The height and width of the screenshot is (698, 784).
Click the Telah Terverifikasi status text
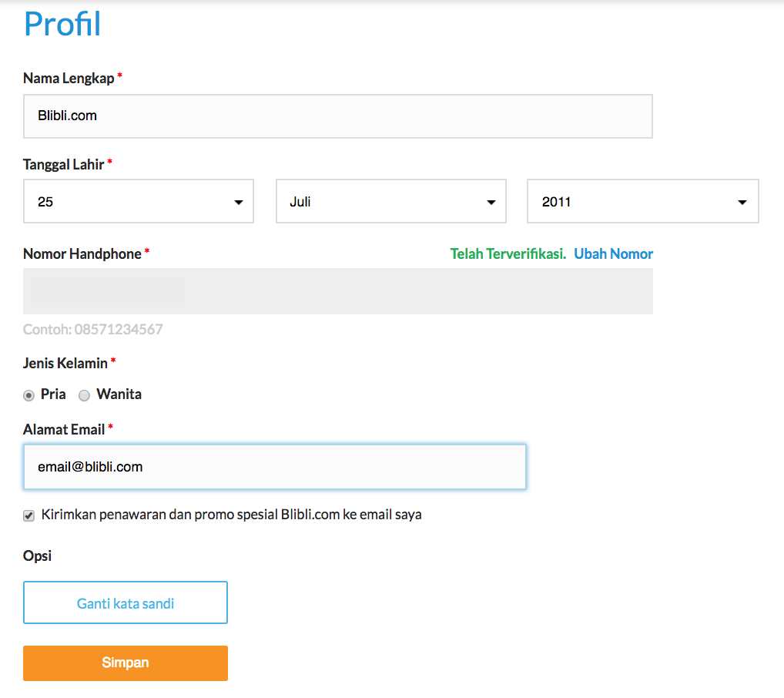pos(508,253)
